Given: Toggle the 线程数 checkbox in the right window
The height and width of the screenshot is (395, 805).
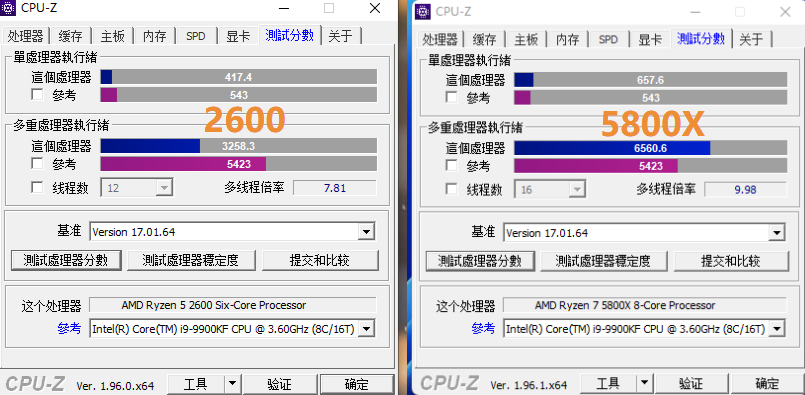Looking at the screenshot, I should coord(451,190).
